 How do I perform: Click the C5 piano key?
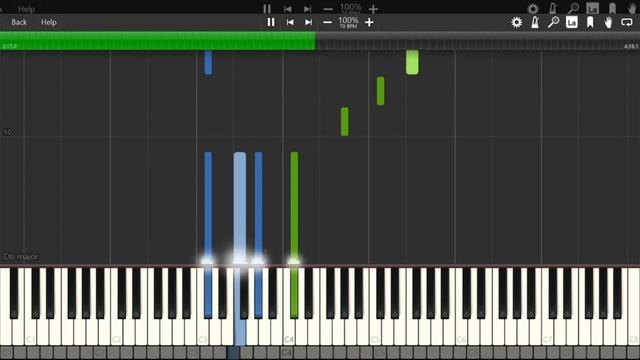tap(375, 331)
